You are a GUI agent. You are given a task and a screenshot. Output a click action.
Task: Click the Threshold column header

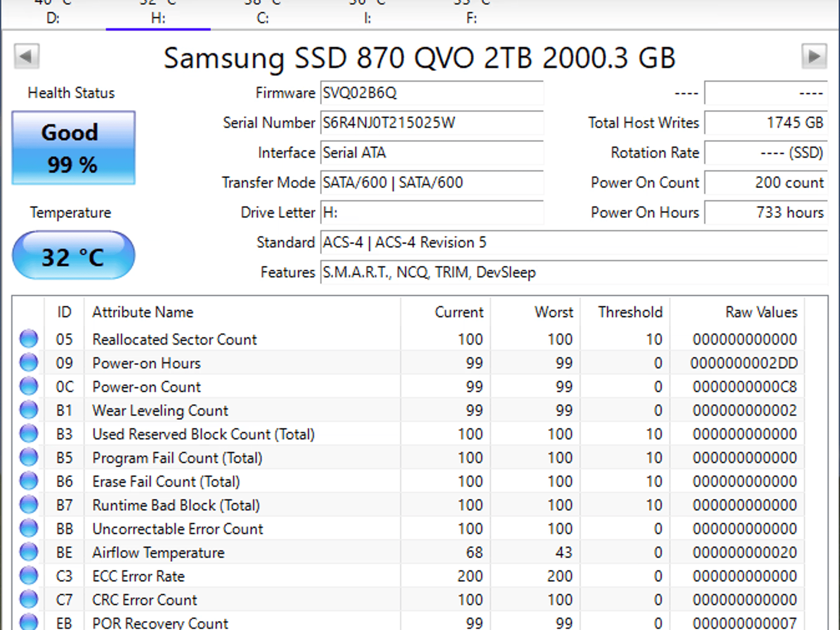click(x=625, y=312)
